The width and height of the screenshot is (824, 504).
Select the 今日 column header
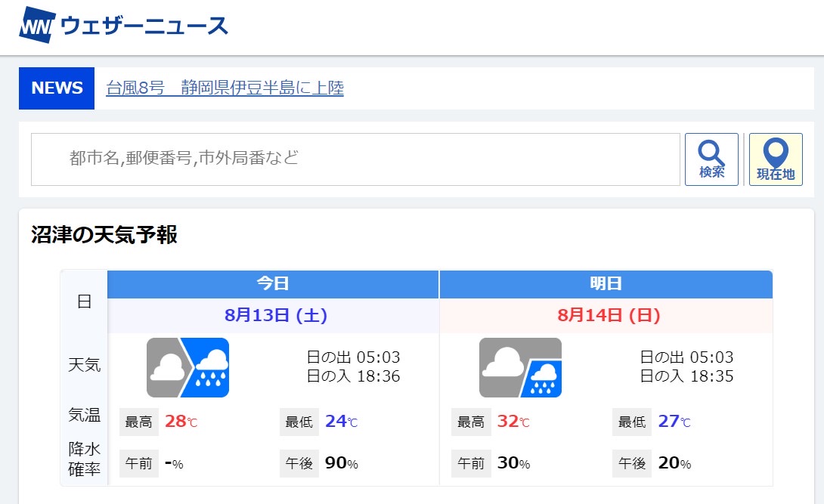point(273,284)
